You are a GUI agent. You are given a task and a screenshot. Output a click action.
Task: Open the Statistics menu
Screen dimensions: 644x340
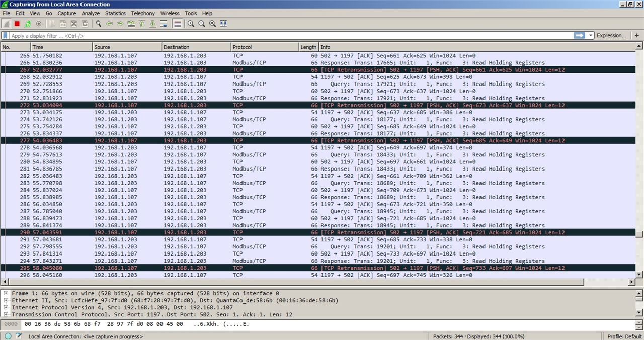115,13
